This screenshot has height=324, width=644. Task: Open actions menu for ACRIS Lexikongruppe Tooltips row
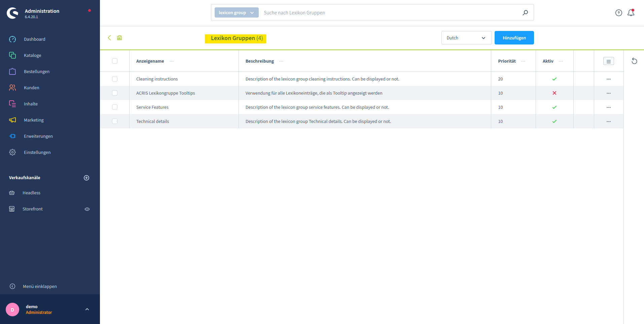pyautogui.click(x=609, y=93)
